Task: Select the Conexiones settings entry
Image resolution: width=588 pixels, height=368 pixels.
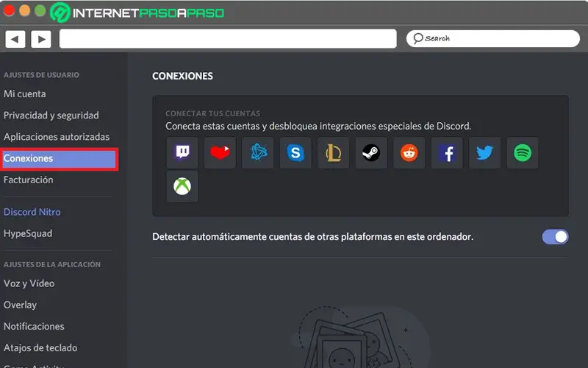Action: pyautogui.click(x=60, y=158)
